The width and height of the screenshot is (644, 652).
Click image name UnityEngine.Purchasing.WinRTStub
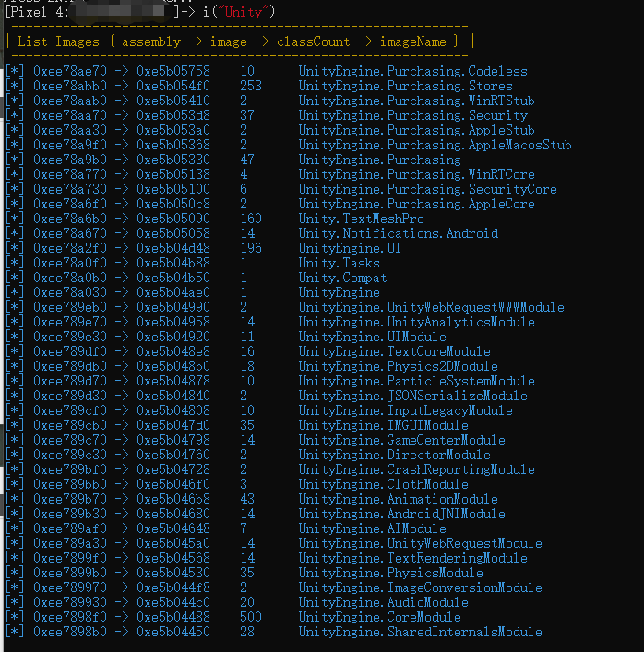coord(416,101)
